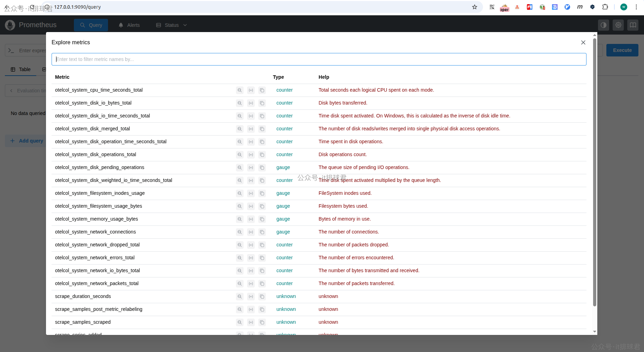Switch to the Table tab
The width and height of the screenshot is (644, 352).
tap(21, 69)
